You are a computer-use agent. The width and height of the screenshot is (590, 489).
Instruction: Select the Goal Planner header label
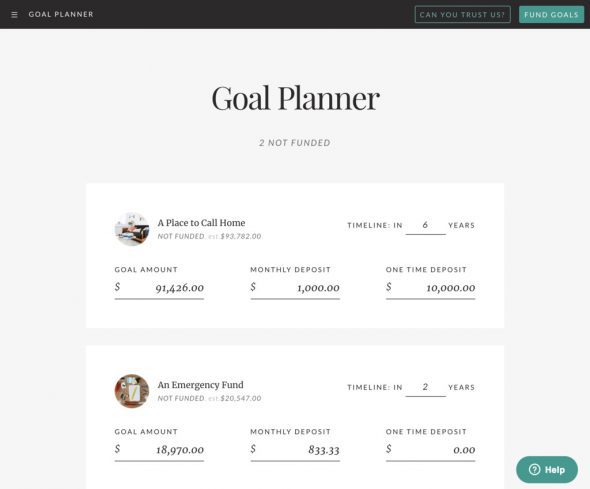61,14
